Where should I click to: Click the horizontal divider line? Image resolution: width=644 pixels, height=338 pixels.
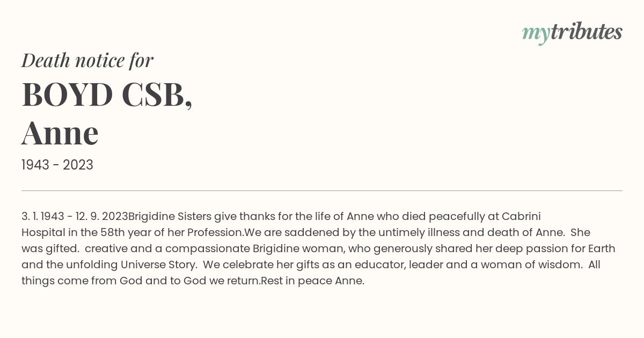(x=322, y=190)
